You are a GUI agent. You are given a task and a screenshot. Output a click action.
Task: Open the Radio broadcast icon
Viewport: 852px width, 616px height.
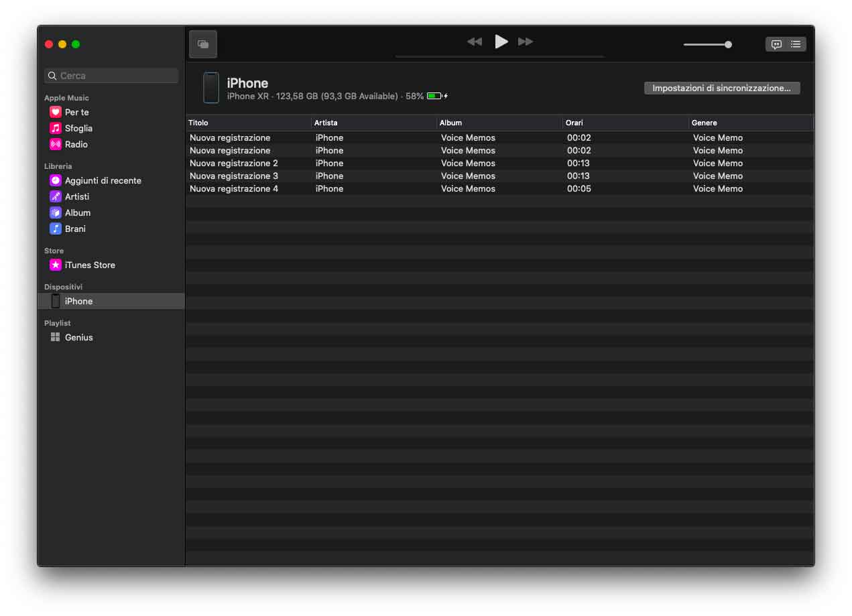coord(56,144)
